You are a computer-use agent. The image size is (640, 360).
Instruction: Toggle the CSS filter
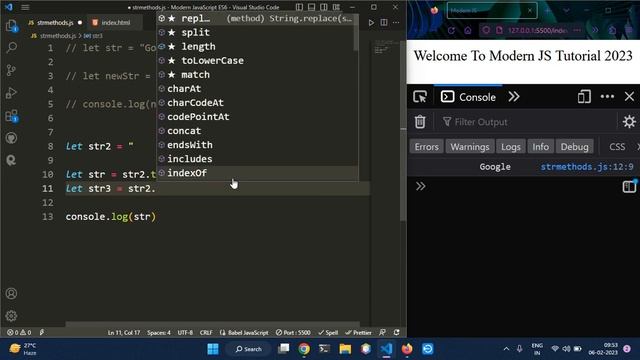[617, 147]
